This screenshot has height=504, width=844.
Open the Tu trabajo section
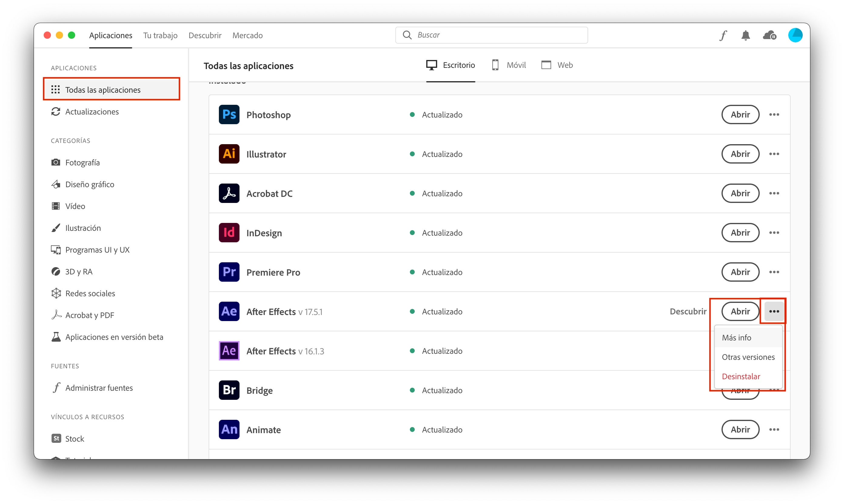click(160, 35)
